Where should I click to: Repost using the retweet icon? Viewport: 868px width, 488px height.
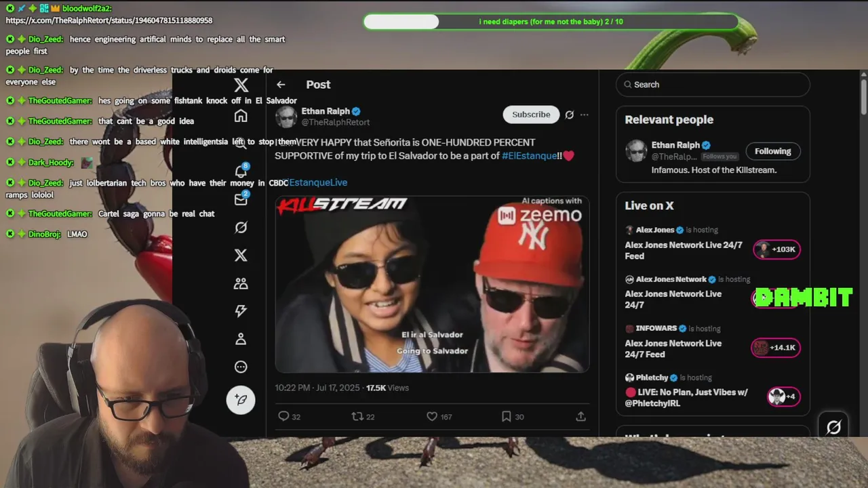tap(357, 416)
